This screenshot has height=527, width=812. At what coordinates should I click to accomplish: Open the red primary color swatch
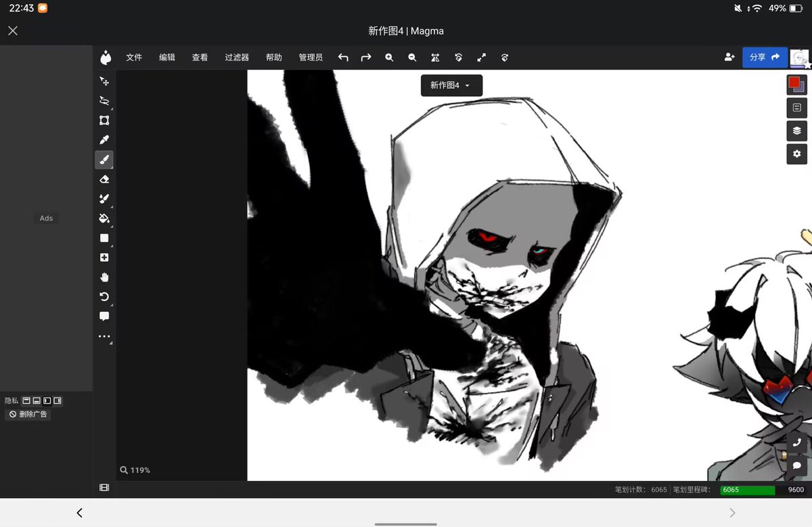(794, 82)
